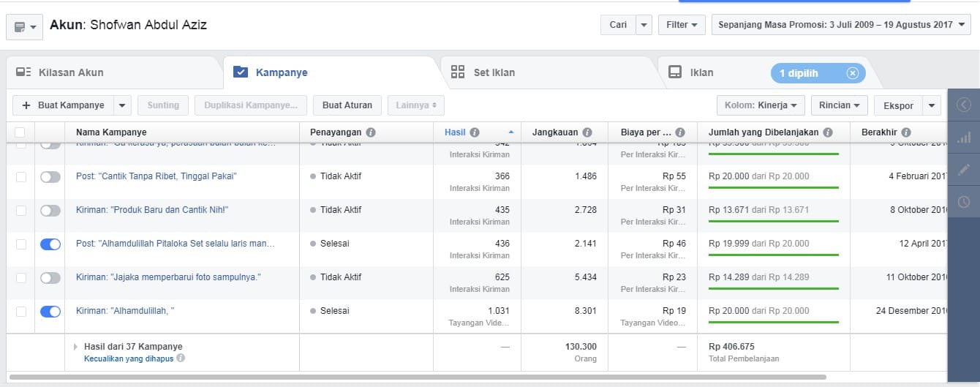Open the Lainnya menu
Image resolution: width=980 pixels, height=387 pixels.
click(416, 105)
